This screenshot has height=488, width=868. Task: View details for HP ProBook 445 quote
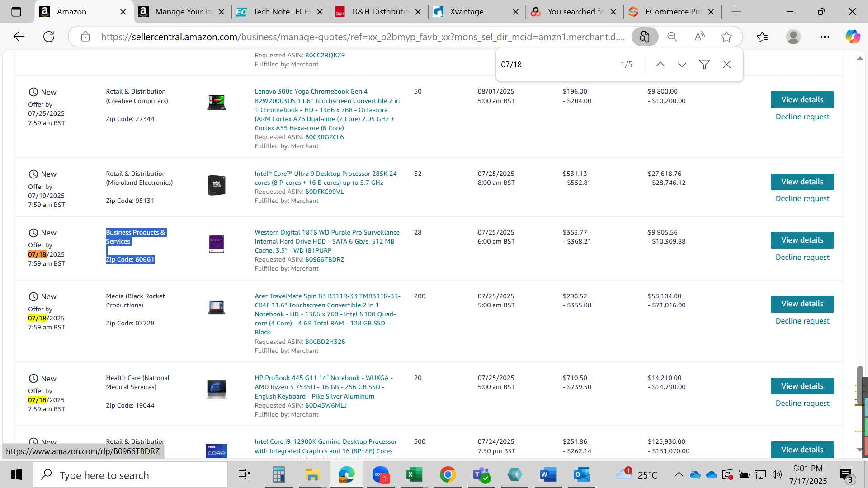point(802,386)
